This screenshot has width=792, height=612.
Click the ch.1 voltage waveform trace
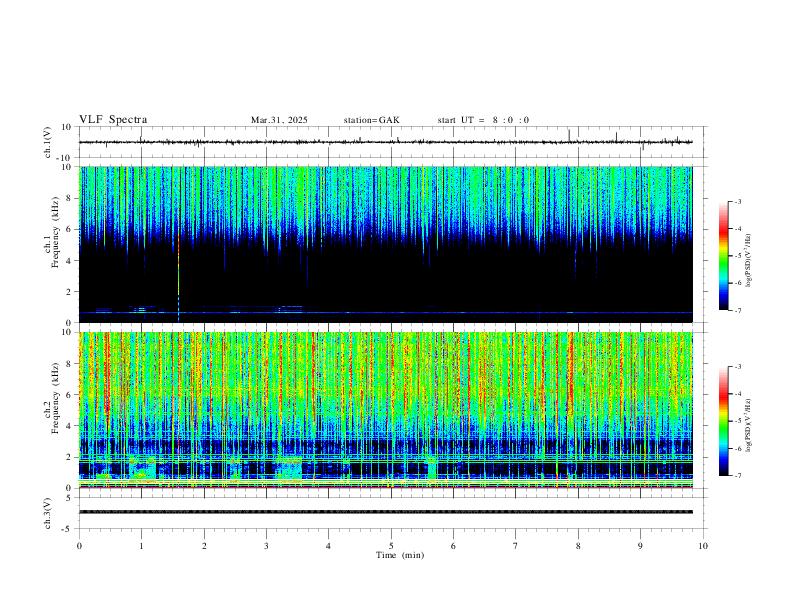click(x=385, y=142)
